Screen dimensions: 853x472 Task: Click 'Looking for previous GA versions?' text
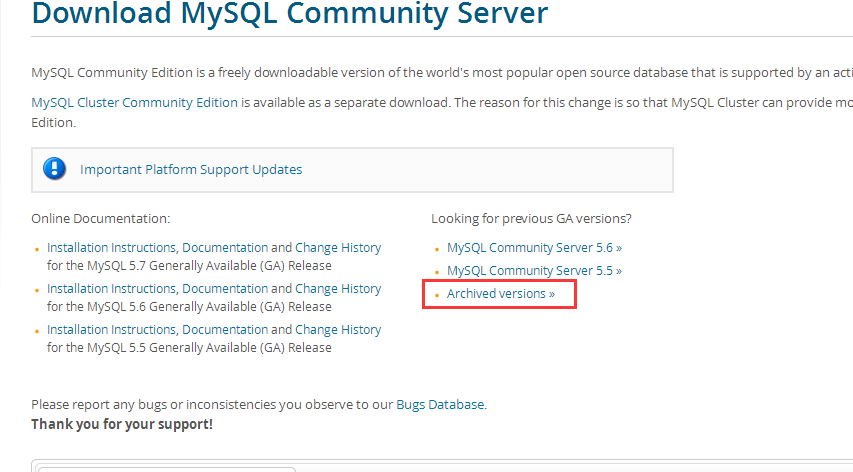(531, 219)
